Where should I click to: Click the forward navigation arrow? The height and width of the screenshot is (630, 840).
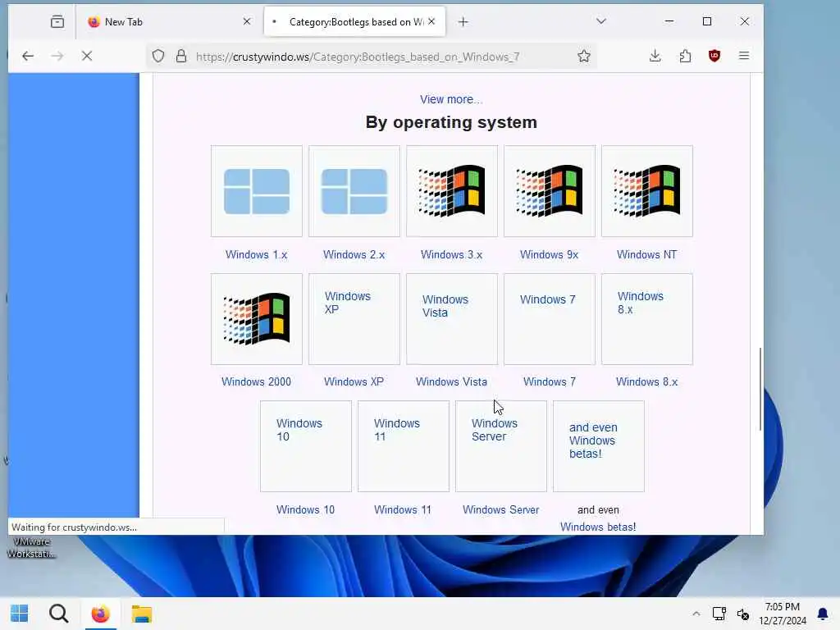[x=57, y=56]
